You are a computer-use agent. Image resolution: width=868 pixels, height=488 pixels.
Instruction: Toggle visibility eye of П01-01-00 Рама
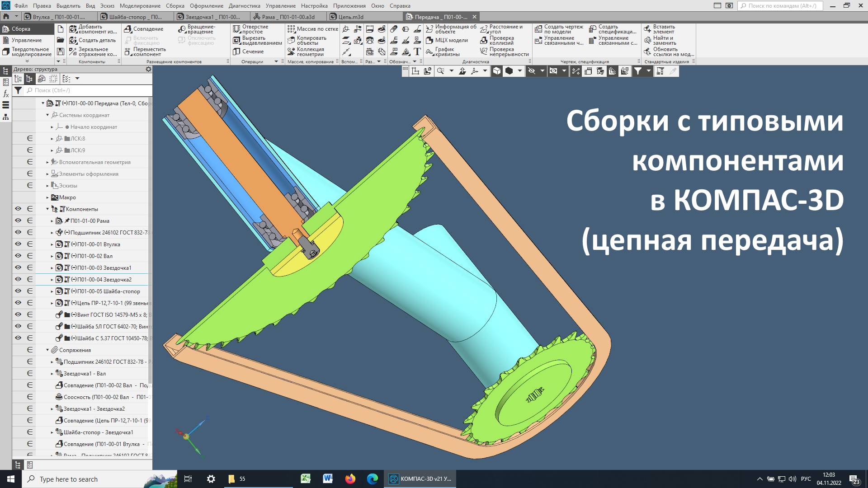pos(18,221)
